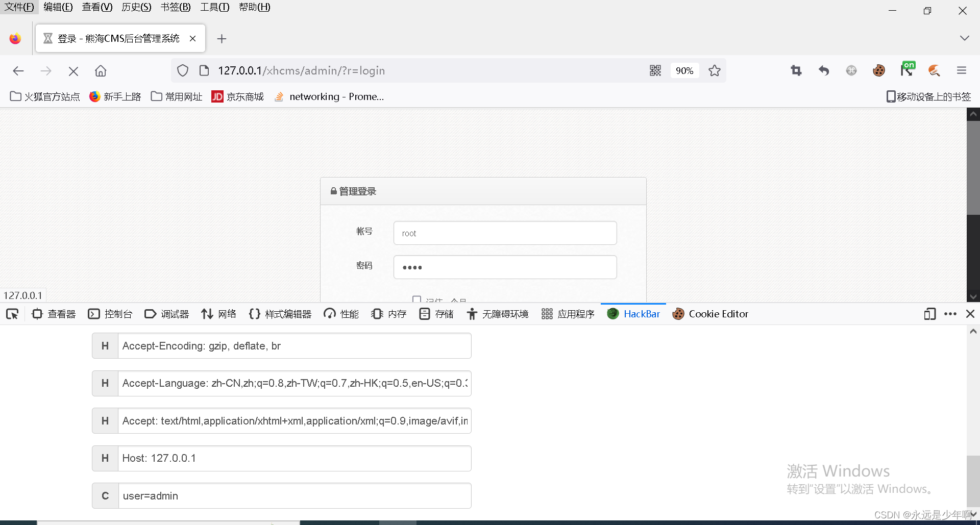
Task: Open the 查看 menu
Action: tap(97, 7)
